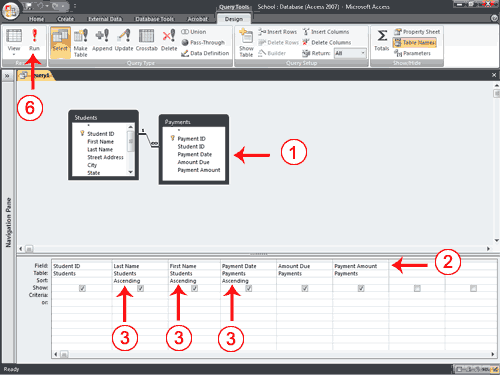Viewport: 500px width, 375px height.
Task: Open the Database Tools ribbon tab
Action: click(x=154, y=19)
